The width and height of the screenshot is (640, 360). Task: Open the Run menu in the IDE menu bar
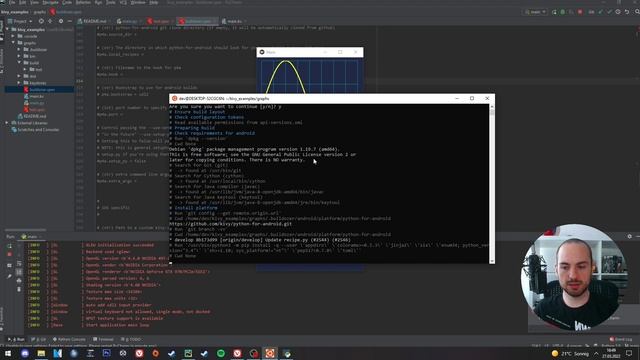click(x=98, y=2)
